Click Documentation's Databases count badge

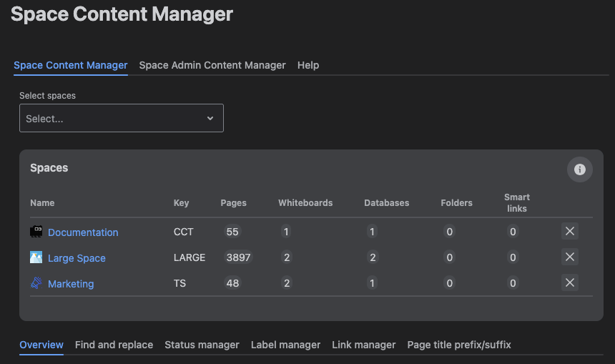pyautogui.click(x=372, y=232)
